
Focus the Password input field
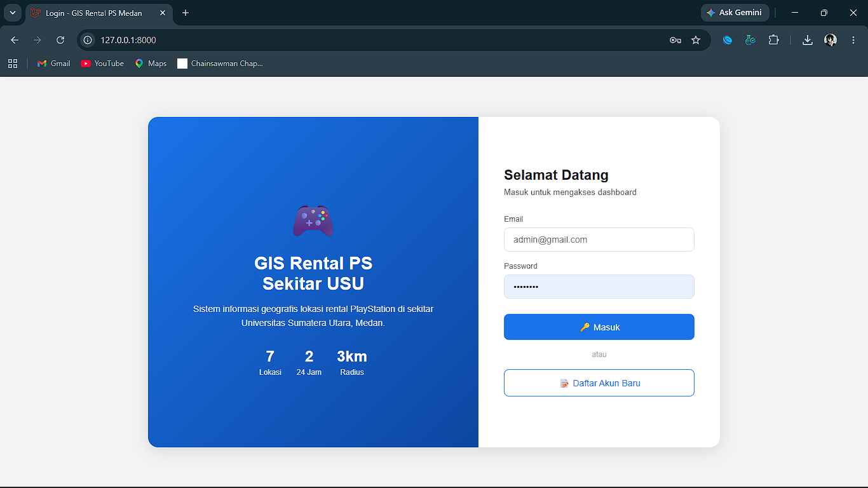click(599, 287)
